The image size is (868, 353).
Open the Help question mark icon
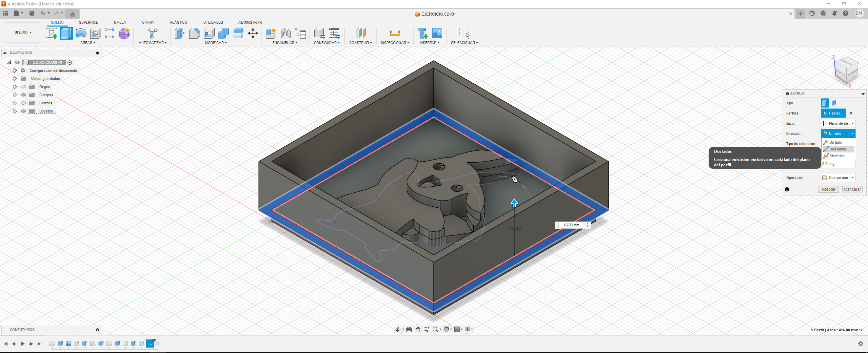pyautogui.click(x=846, y=13)
